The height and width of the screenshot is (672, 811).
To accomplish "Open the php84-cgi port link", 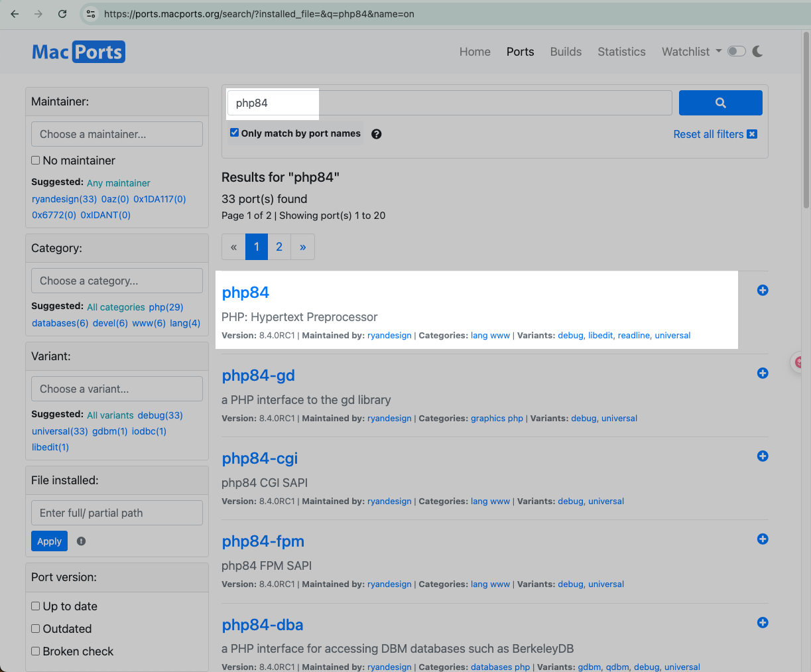I will coord(260,458).
